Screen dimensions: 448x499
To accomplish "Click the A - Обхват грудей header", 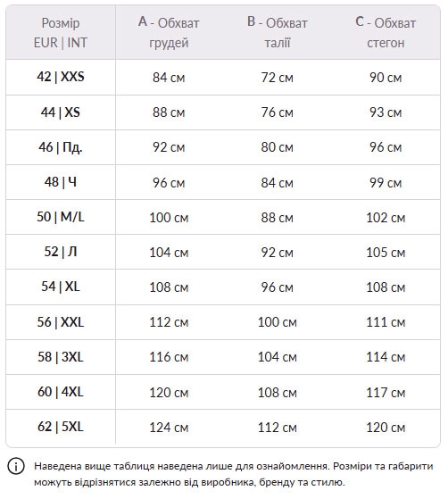I will tap(169, 33).
